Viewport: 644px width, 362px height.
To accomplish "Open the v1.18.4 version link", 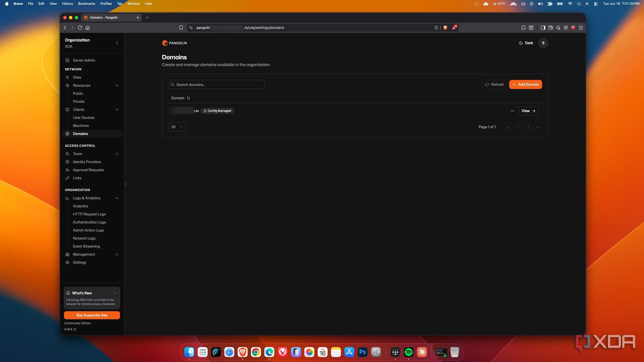I will coord(70,329).
